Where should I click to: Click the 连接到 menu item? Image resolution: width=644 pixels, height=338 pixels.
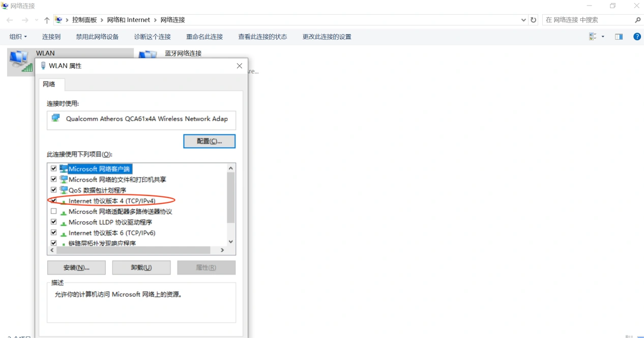click(x=51, y=36)
